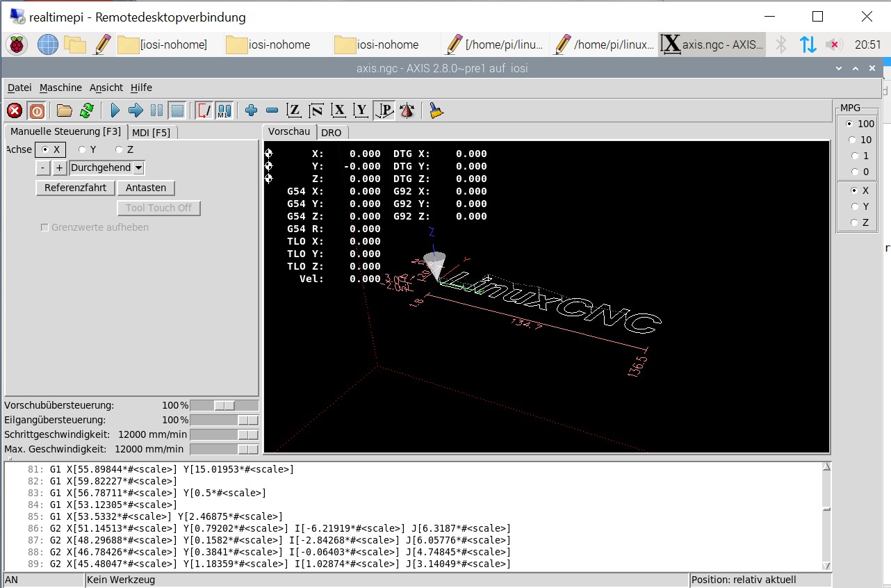Clear live plot with broom icon
The image size is (891, 588).
436,111
